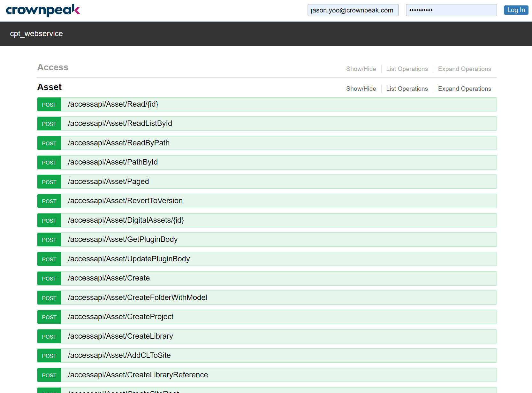This screenshot has width=532, height=393.
Task: Click POST badge for UpdatePluginBody
Action: click(49, 259)
